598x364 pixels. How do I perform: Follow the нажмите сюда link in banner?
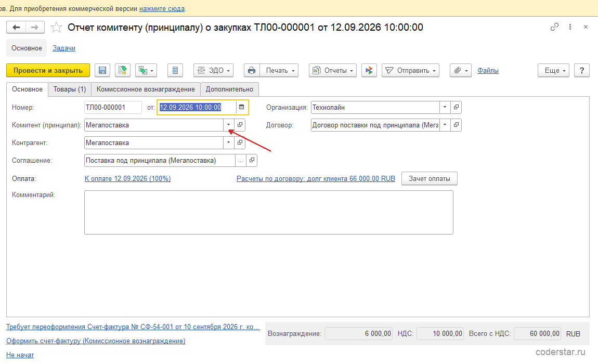coord(162,8)
